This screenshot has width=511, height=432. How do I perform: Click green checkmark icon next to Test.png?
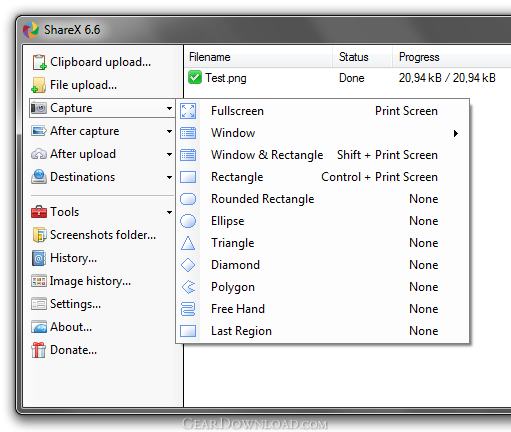pyautogui.click(x=195, y=77)
